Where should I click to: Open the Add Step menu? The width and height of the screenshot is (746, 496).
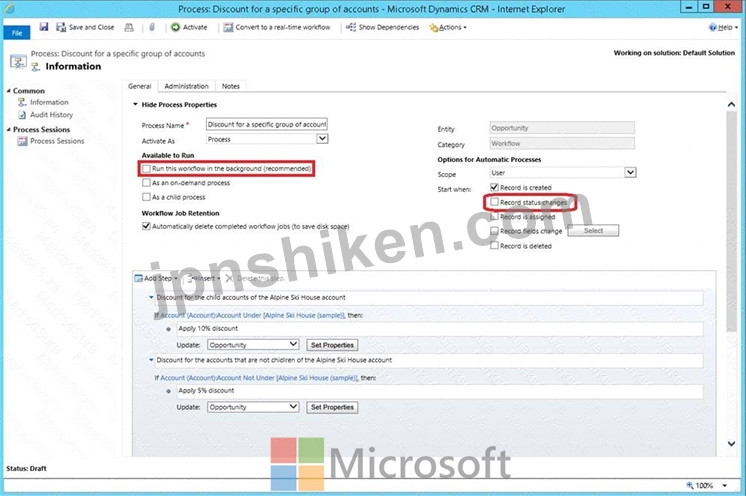coord(156,278)
